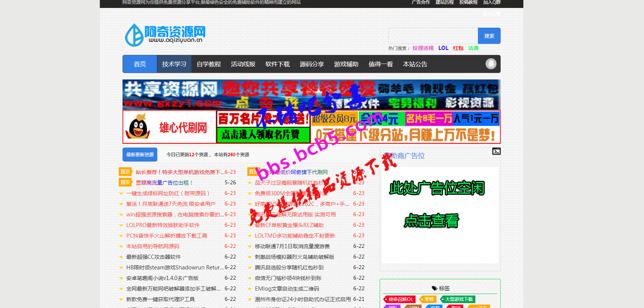Click the 最新更新资源 button

[x=140, y=154]
